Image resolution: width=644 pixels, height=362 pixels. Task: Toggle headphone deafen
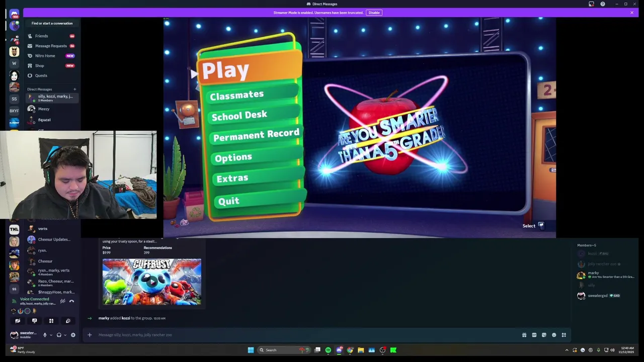pos(58,335)
